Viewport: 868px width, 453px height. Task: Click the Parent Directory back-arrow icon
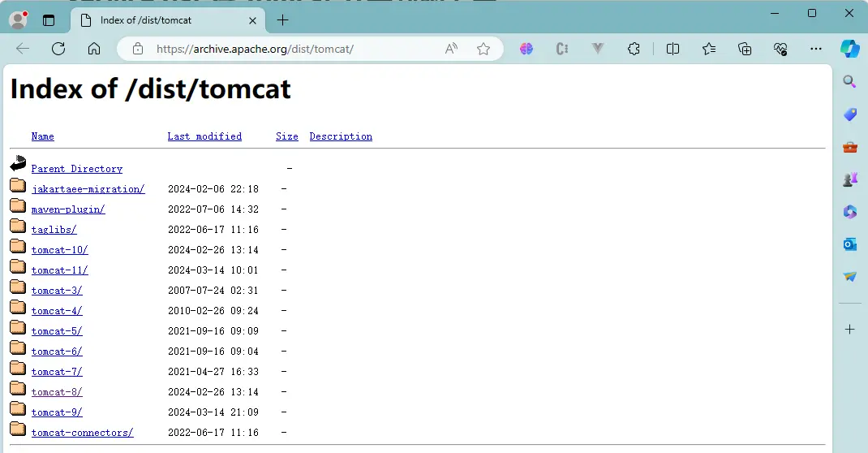coord(18,163)
